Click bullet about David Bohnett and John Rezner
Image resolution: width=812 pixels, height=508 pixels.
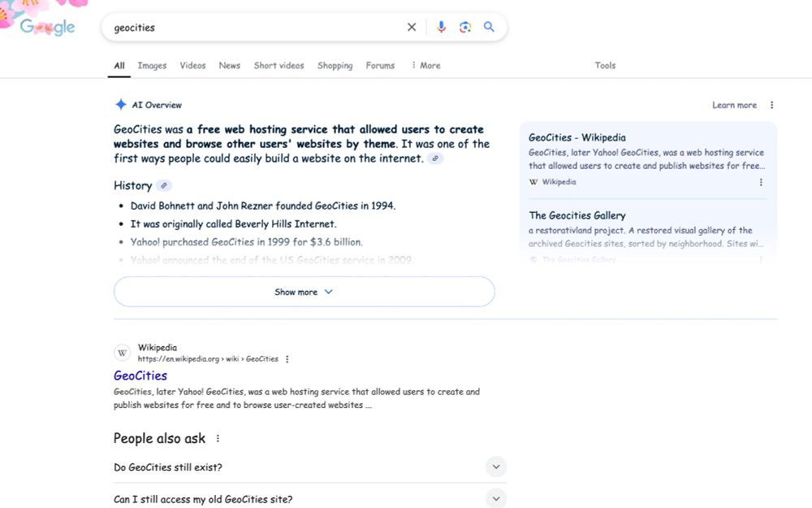(262, 206)
